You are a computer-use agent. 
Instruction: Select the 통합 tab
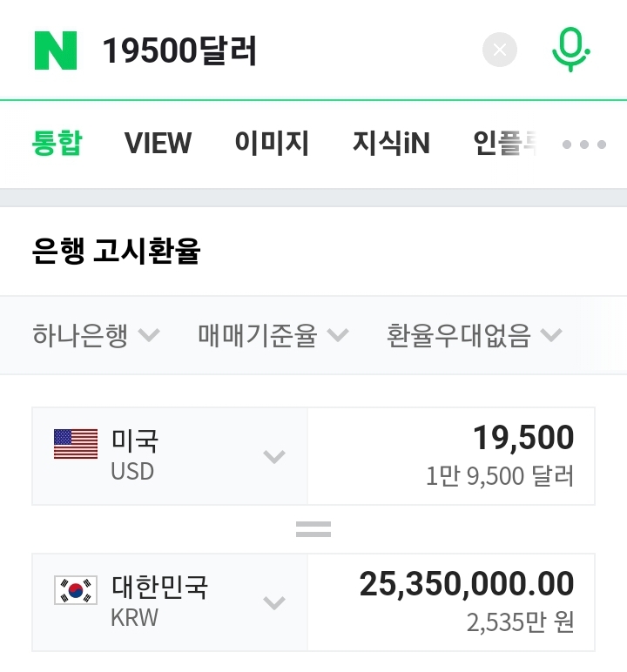click(x=57, y=143)
